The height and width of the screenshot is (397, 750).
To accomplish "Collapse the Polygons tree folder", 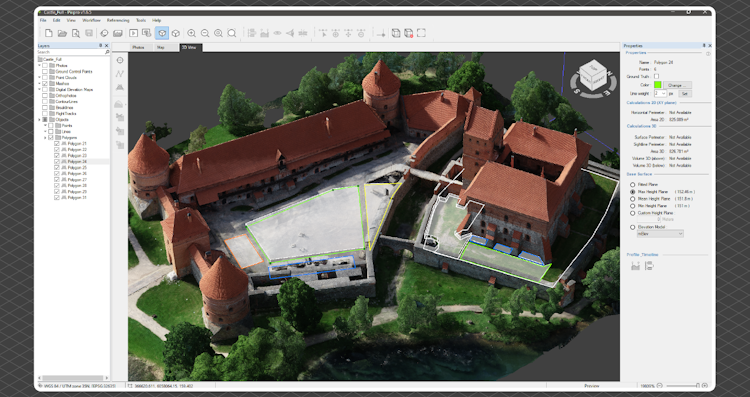I will point(45,138).
